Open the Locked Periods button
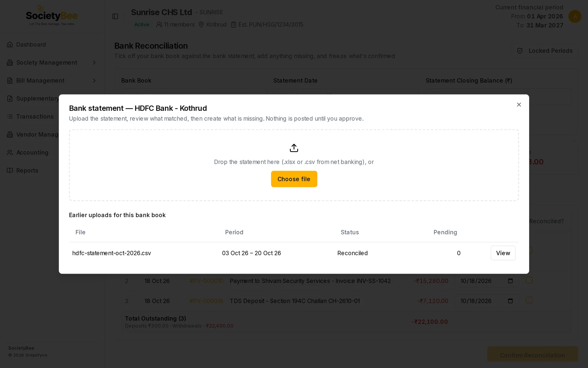 click(545, 51)
